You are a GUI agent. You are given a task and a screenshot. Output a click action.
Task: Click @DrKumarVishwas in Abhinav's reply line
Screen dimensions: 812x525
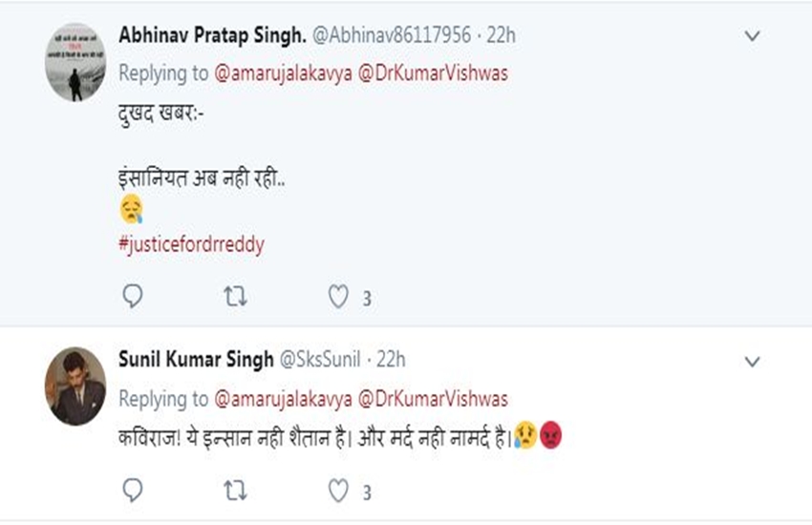432,73
